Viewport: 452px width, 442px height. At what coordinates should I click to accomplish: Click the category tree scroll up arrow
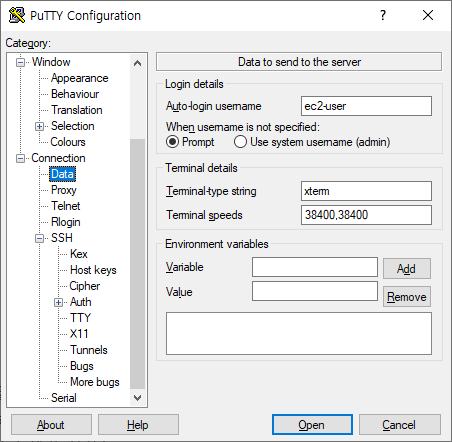pyautogui.click(x=137, y=63)
